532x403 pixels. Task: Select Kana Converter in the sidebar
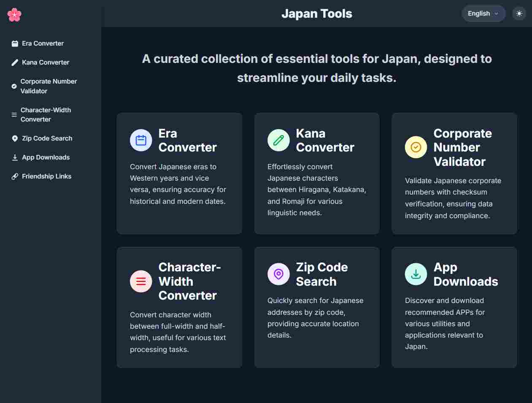(x=45, y=62)
